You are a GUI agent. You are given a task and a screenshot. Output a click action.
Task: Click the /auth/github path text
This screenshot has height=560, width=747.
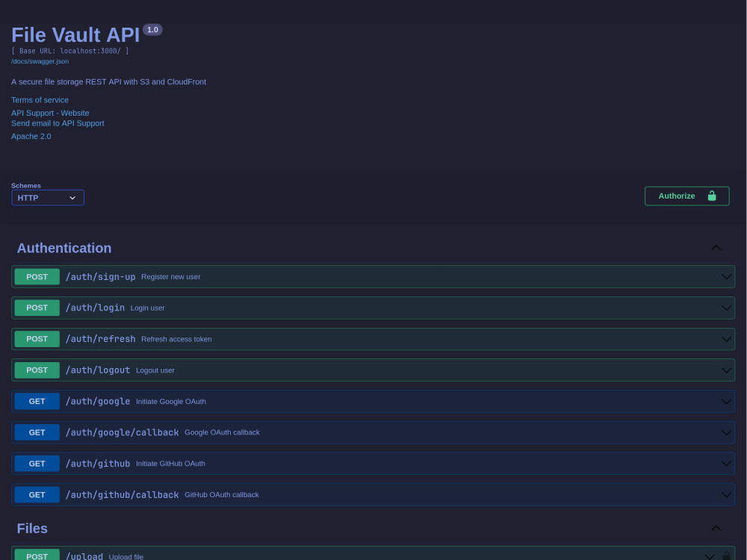pos(98,464)
